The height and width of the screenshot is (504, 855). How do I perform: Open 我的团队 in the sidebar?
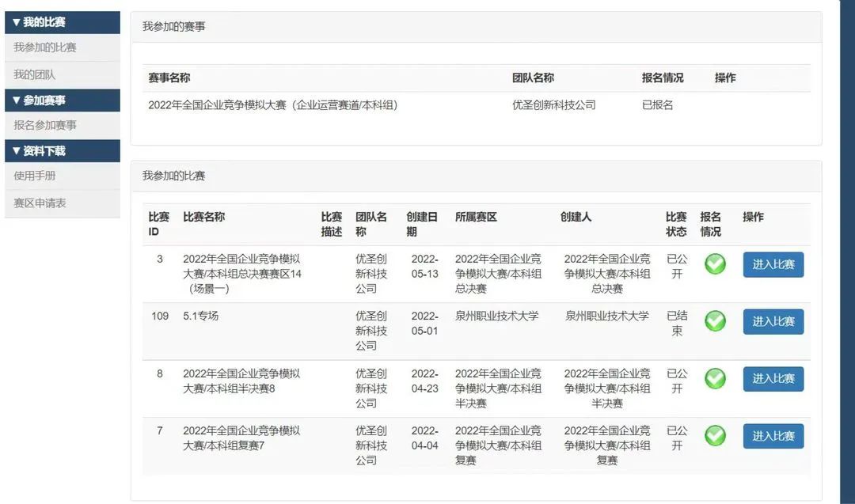point(35,75)
